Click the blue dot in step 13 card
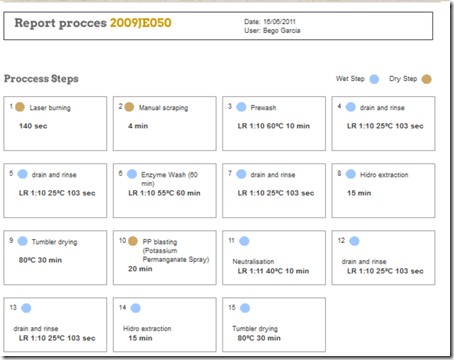The image size is (454, 360). tap(26, 308)
